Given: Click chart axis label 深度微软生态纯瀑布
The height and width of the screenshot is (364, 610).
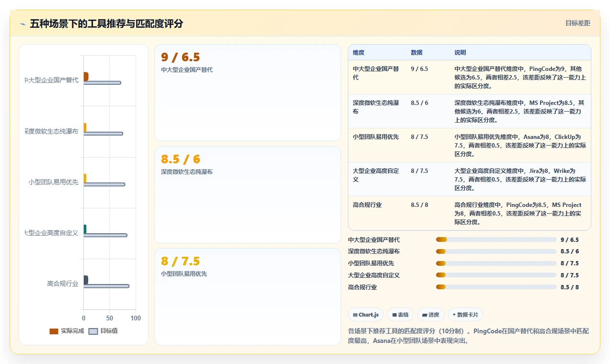Looking at the screenshot, I should (x=51, y=131).
